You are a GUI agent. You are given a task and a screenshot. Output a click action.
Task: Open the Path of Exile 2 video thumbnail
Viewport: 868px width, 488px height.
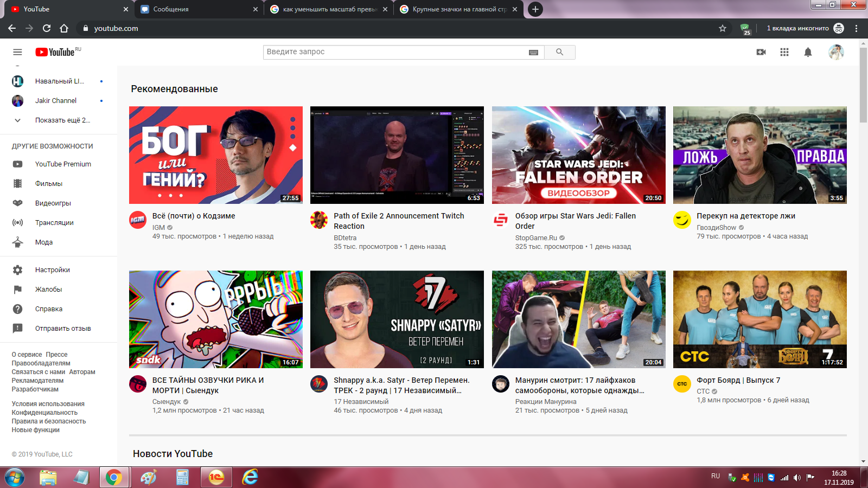[397, 155]
